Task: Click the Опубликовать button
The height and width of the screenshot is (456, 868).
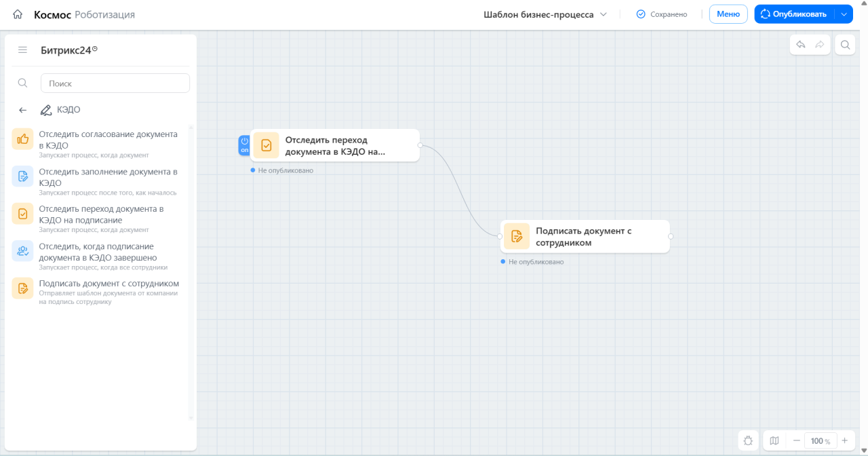Action: click(794, 14)
